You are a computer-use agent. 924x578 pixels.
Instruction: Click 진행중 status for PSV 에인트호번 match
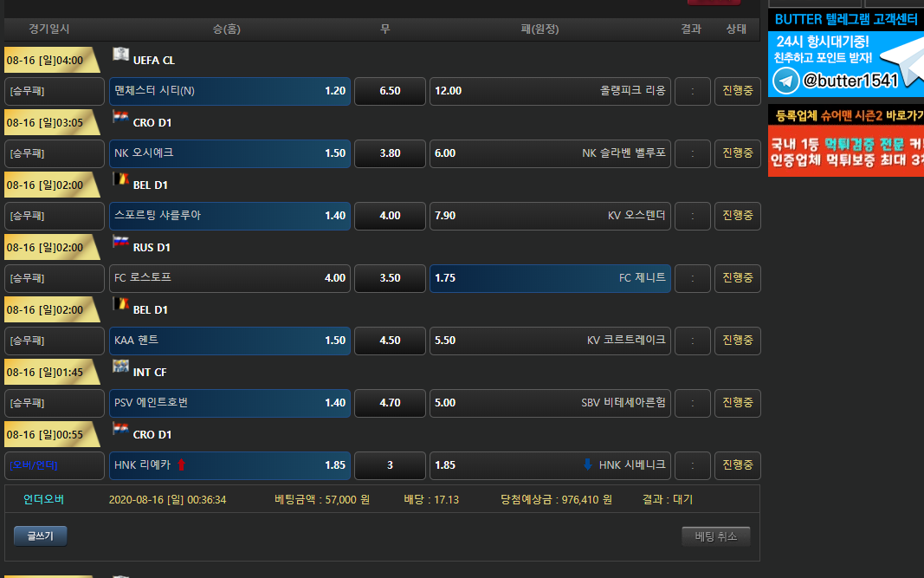coord(737,403)
